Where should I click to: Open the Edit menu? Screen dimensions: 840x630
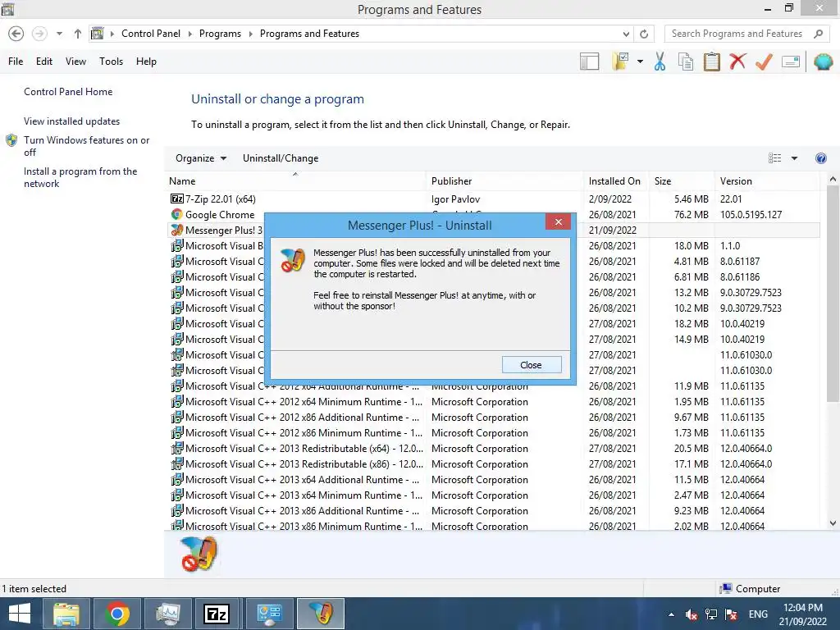click(44, 62)
